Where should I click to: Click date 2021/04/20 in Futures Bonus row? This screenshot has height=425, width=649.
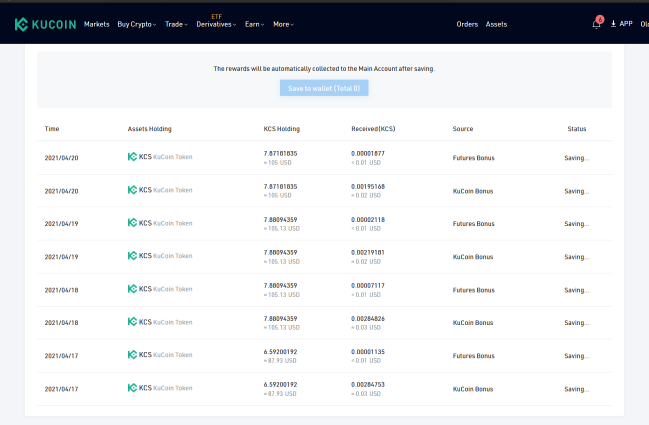pyautogui.click(x=61, y=158)
